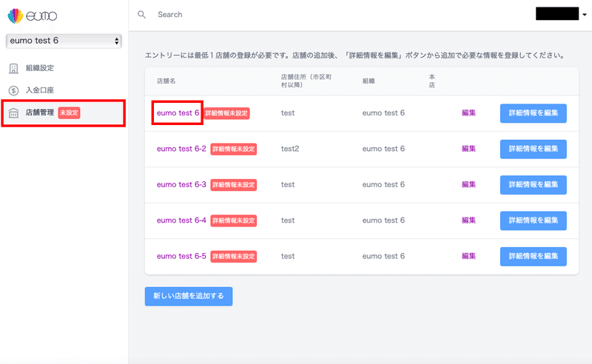Open 入金口座 in the sidebar
The width and height of the screenshot is (592, 364).
coord(40,90)
